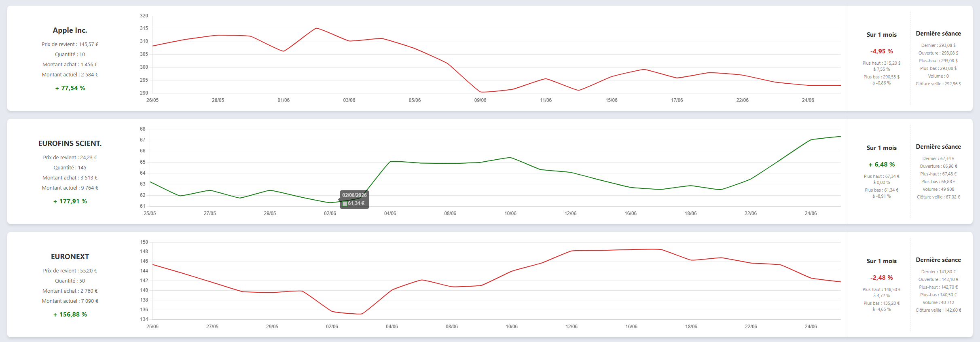Image resolution: width=980 pixels, height=342 pixels.
Task: Click Euronext 'Ouverture : 142,10 €' line
Action: [x=938, y=279]
